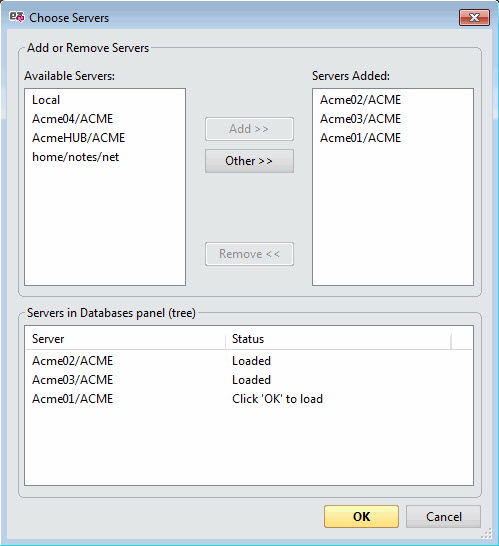
Task: Click the Status column header
Action: point(338,339)
